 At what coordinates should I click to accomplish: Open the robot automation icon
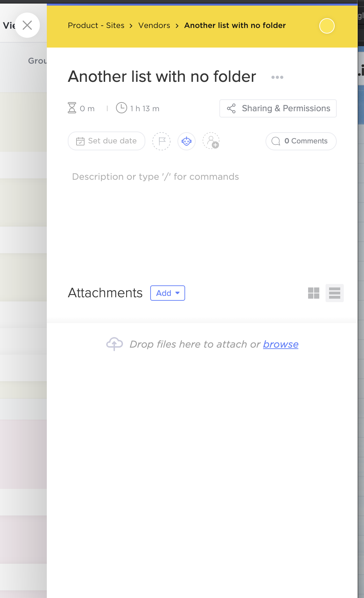[x=187, y=141]
